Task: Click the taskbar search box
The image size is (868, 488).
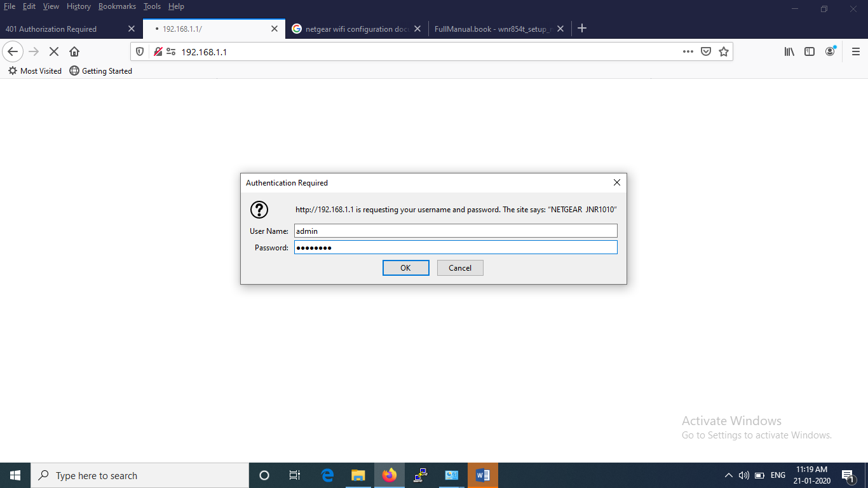Action: pyautogui.click(x=140, y=475)
